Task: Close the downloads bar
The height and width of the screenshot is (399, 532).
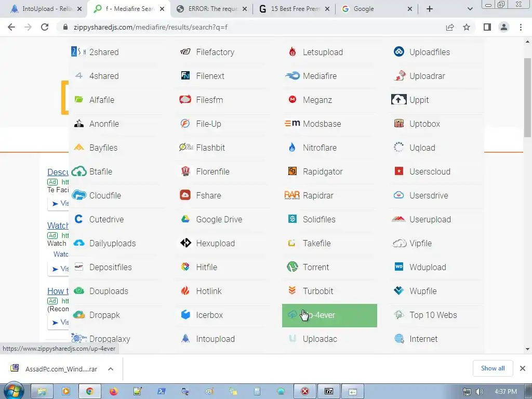Action: pyautogui.click(x=523, y=368)
